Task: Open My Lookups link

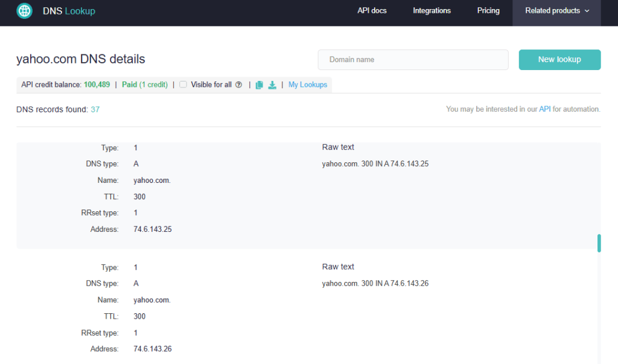Action: point(307,85)
